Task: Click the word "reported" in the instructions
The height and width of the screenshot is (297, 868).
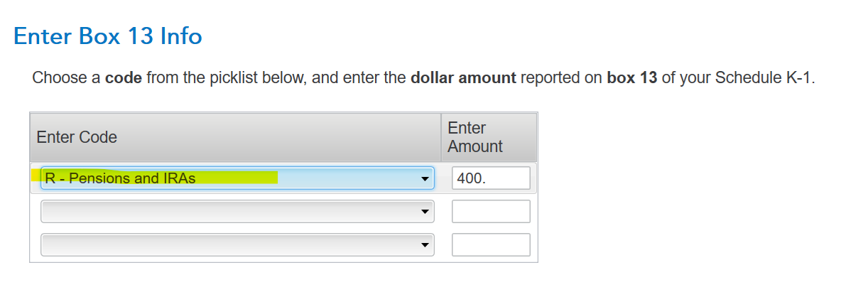Action: (547, 78)
